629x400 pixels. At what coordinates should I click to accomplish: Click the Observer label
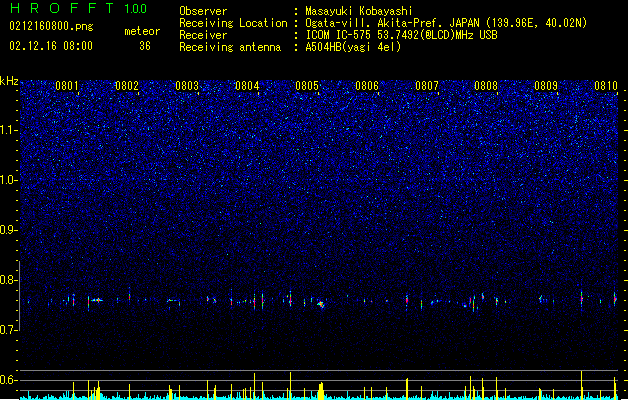pyautogui.click(x=203, y=11)
